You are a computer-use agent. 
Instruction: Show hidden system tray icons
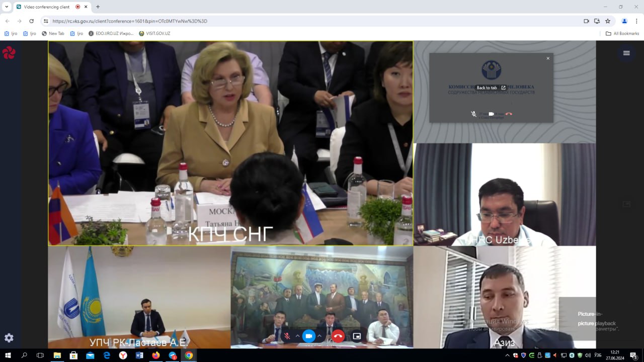(507, 355)
